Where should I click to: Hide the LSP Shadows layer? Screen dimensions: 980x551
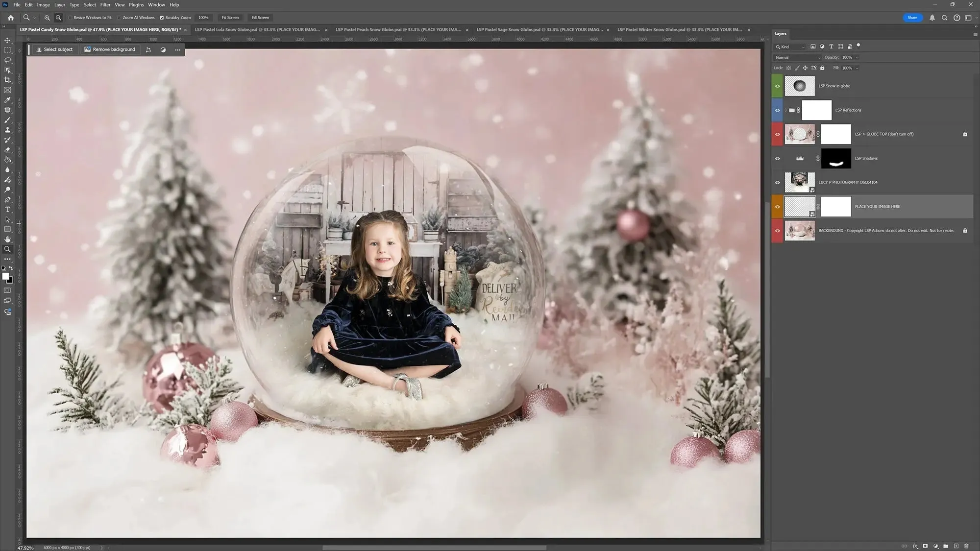point(777,158)
